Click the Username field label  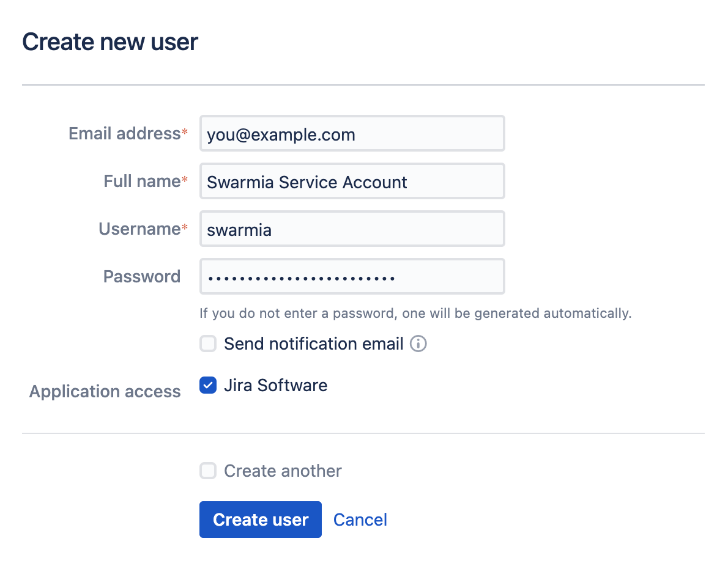pyautogui.click(x=139, y=229)
